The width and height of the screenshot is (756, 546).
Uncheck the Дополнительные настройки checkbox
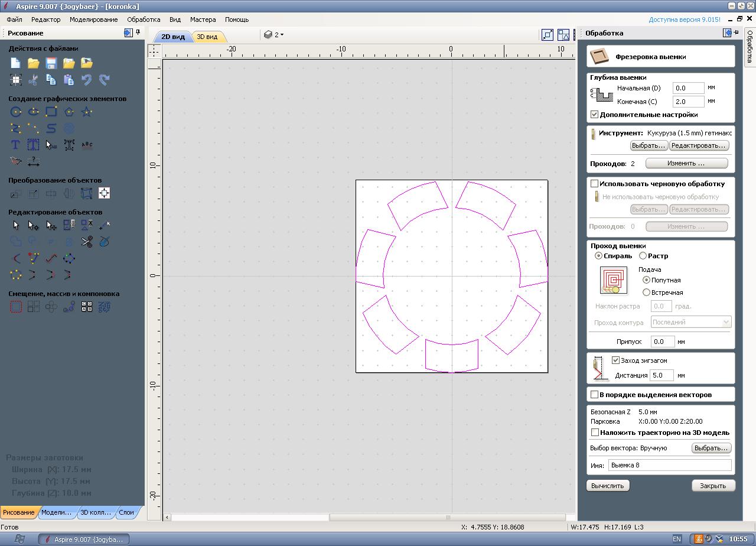coord(595,115)
